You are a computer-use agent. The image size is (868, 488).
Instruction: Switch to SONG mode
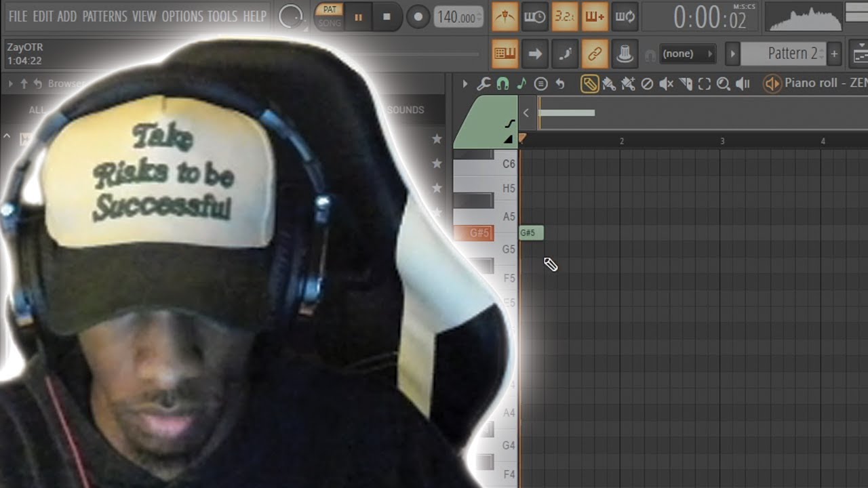click(330, 23)
